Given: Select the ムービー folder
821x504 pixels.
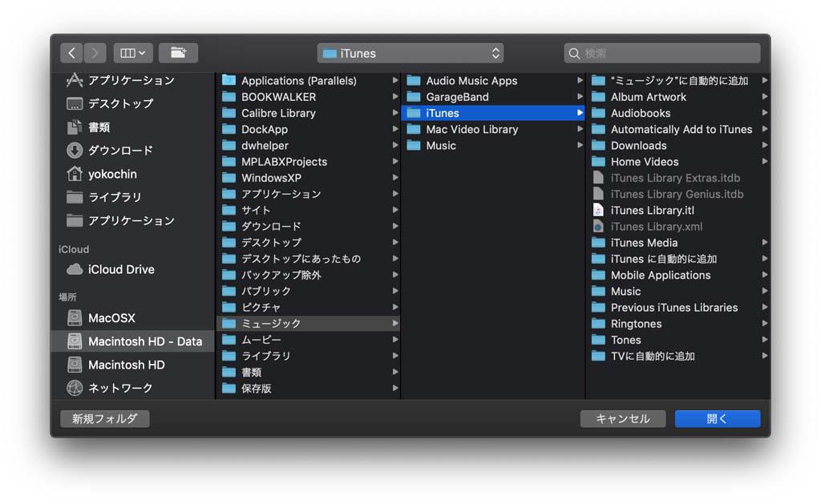Looking at the screenshot, I should (x=309, y=340).
